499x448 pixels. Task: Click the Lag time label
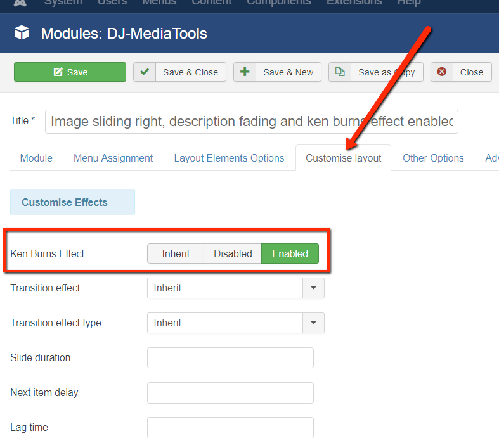(x=29, y=428)
